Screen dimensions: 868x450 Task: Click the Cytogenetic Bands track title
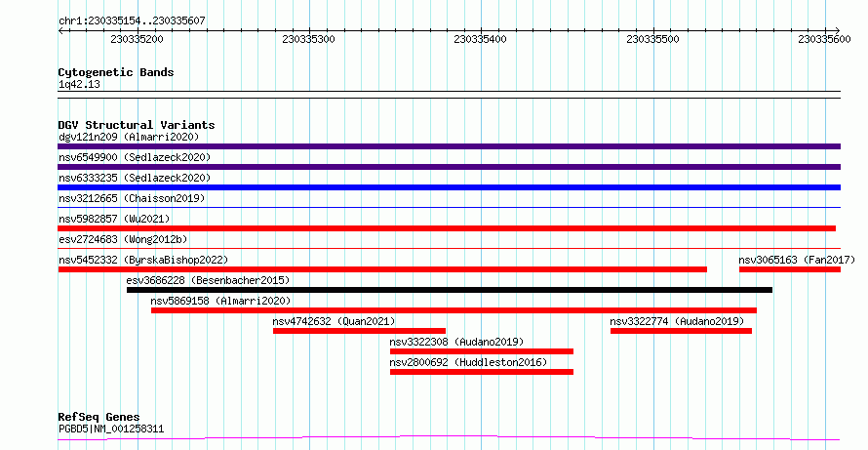[116, 72]
